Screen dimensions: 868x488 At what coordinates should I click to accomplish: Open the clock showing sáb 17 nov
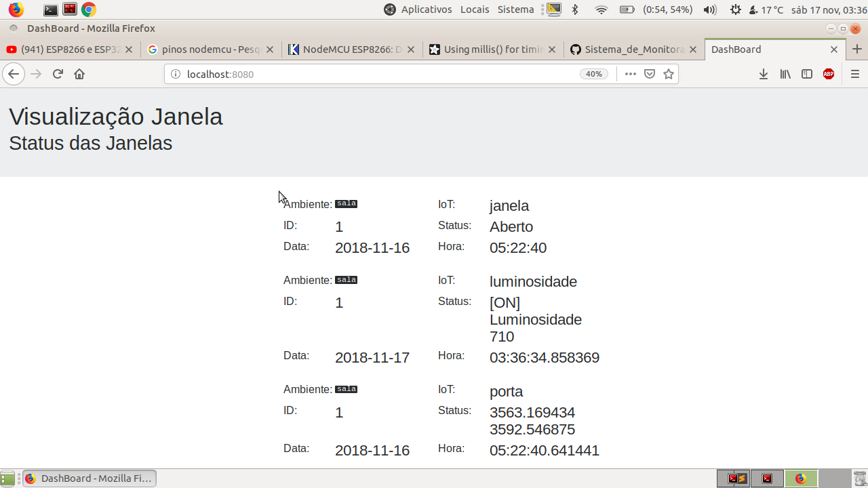[829, 9]
